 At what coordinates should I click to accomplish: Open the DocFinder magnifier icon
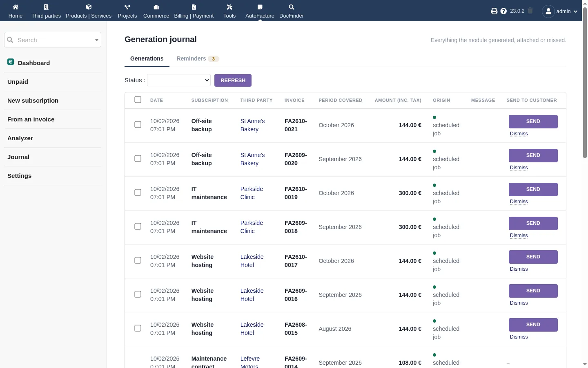coord(292,7)
